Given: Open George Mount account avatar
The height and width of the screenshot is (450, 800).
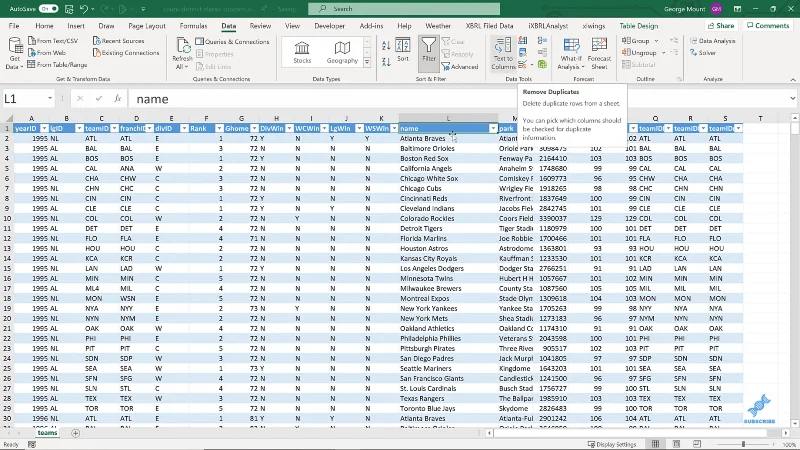Looking at the screenshot, I should (x=716, y=9).
